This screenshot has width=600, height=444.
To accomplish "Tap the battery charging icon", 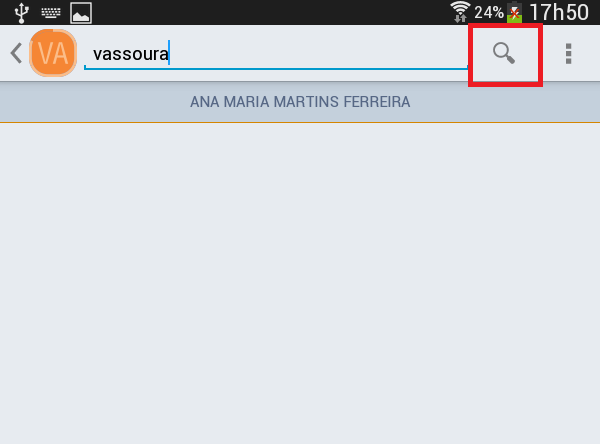I will coord(515,12).
